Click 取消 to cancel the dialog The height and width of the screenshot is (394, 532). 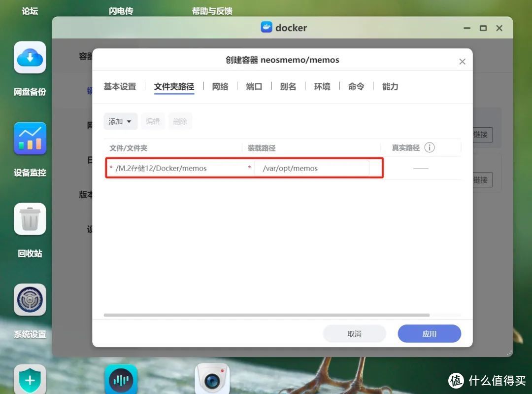tap(354, 333)
